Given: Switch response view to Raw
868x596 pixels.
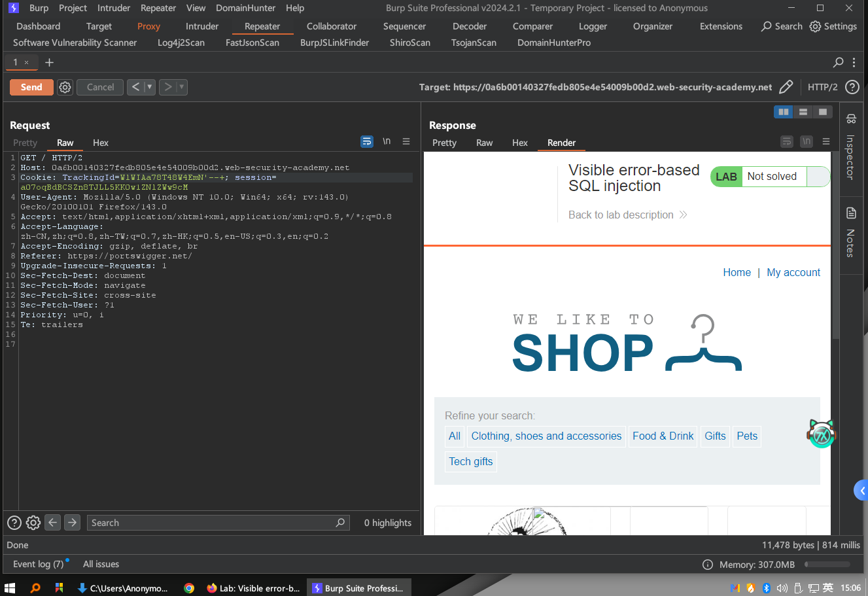Looking at the screenshot, I should click(484, 143).
